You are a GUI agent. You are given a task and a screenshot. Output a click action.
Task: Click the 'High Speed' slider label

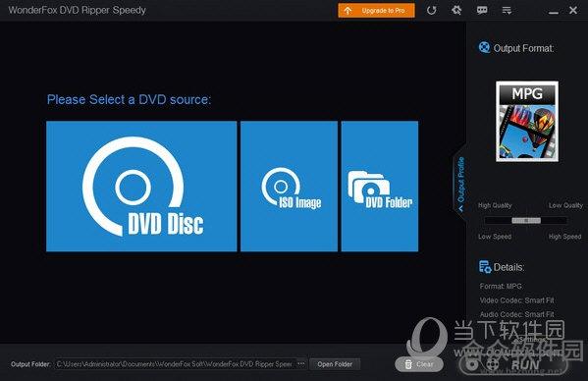point(564,237)
